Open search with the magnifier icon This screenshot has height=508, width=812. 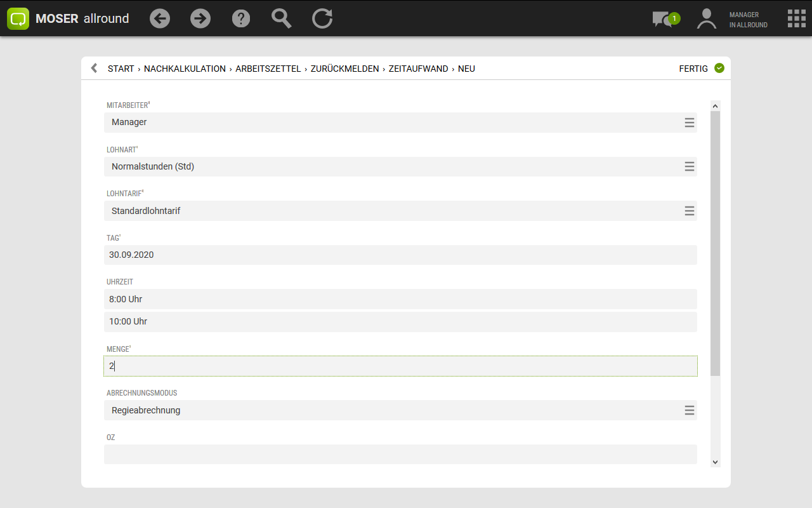pos(282,18)
